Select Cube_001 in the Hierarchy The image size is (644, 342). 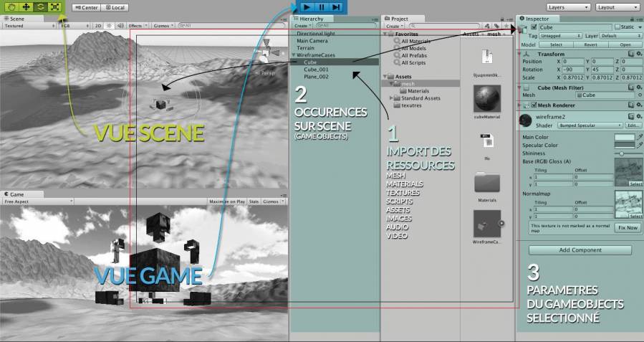(316, 70)
